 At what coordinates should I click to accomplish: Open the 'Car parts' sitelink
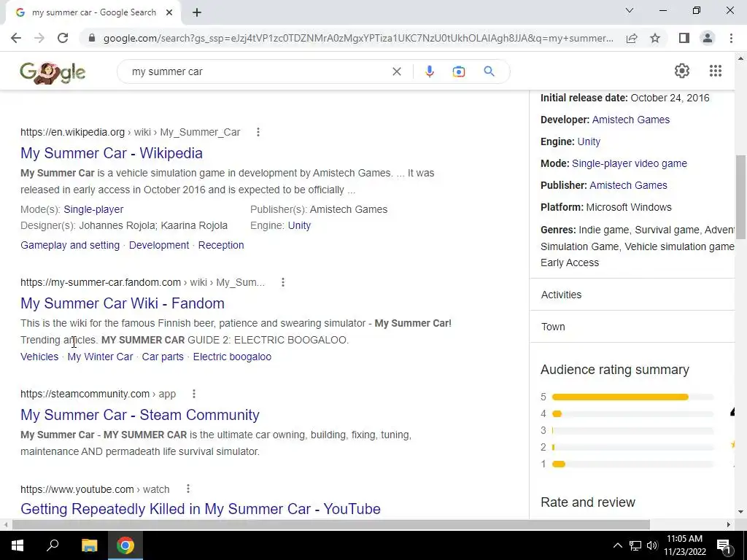163,357
